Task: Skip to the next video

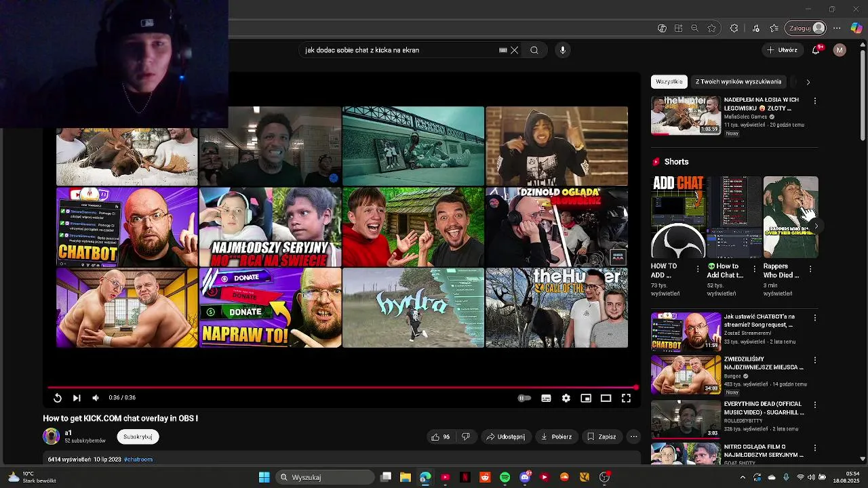Action: (x=77, y=398)
